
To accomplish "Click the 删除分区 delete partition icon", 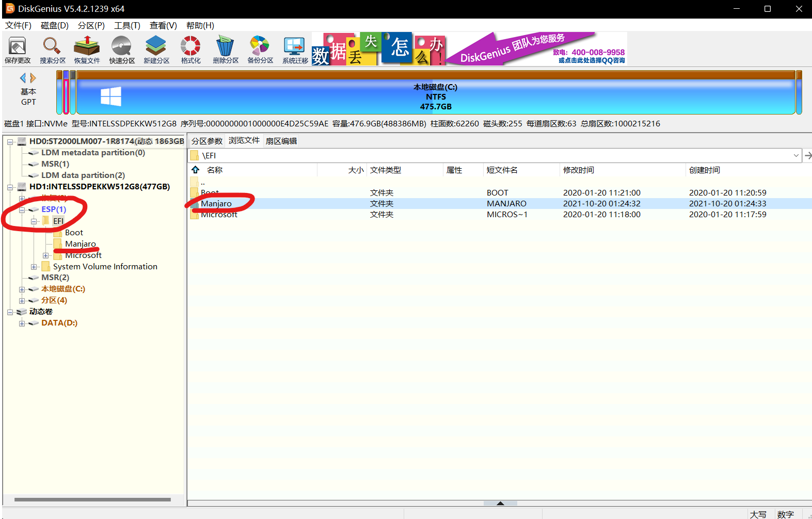I will coord(226,50).
